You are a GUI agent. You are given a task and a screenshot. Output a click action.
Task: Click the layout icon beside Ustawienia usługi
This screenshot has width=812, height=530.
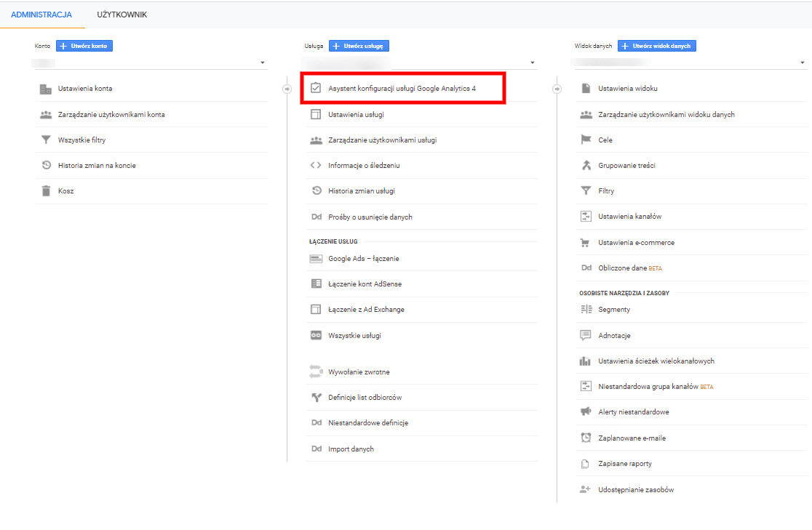coord(315,114)
